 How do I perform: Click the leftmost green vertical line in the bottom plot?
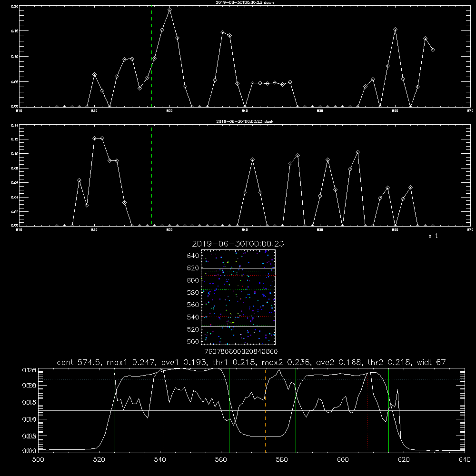click(115, 410)
